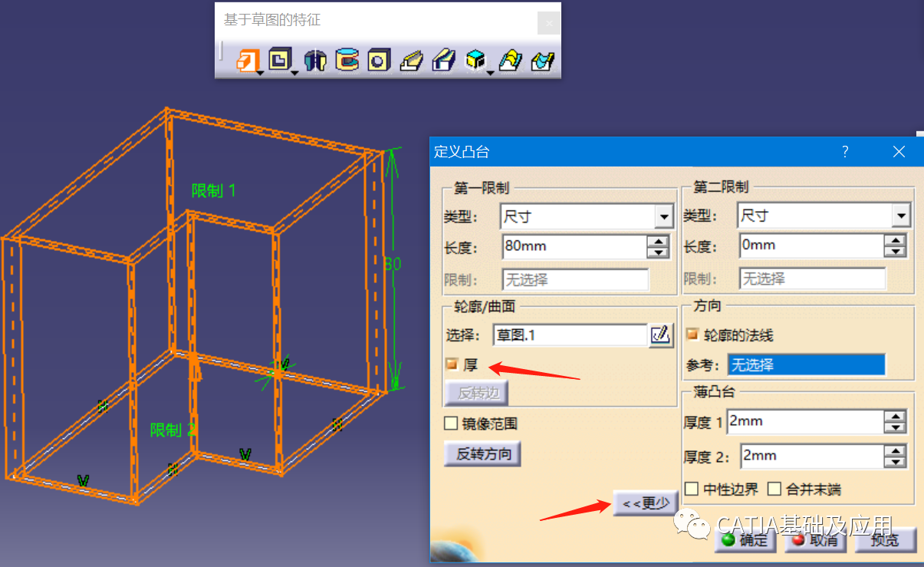
Task: Click 限制 1 label in 3D view
Action: coord(213,190)
